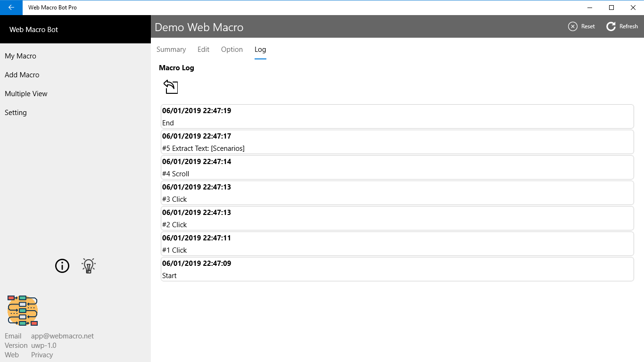Select the log entry labeled End
The height and width of the screenshot is (362, 644).
click(x=397, y=116)
